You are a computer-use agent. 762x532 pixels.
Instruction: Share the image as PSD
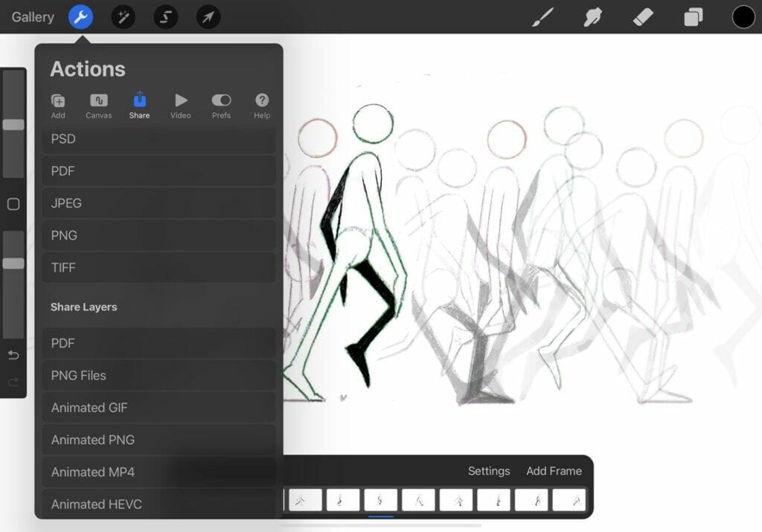[159, 139]
